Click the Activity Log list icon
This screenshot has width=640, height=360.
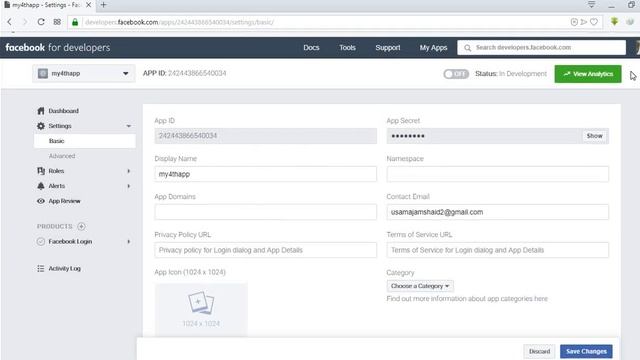pyautogui.click(x=41, y=268)
